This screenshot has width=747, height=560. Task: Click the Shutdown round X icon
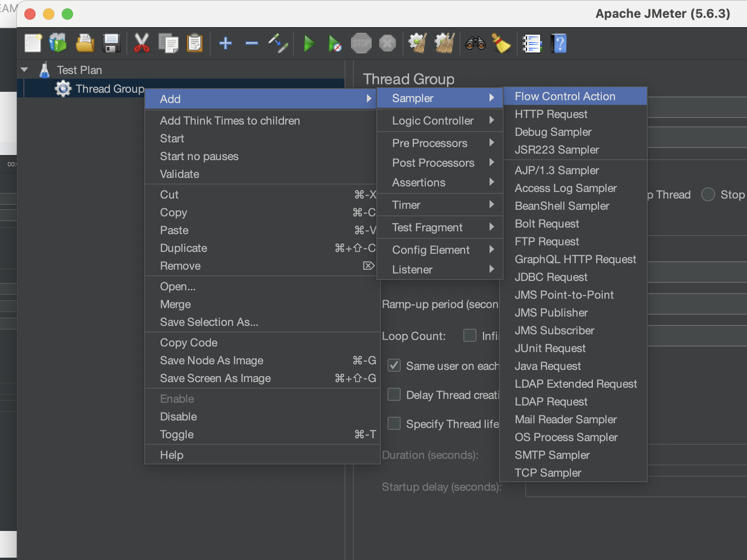pyautogui.click(x=387, y=44)
